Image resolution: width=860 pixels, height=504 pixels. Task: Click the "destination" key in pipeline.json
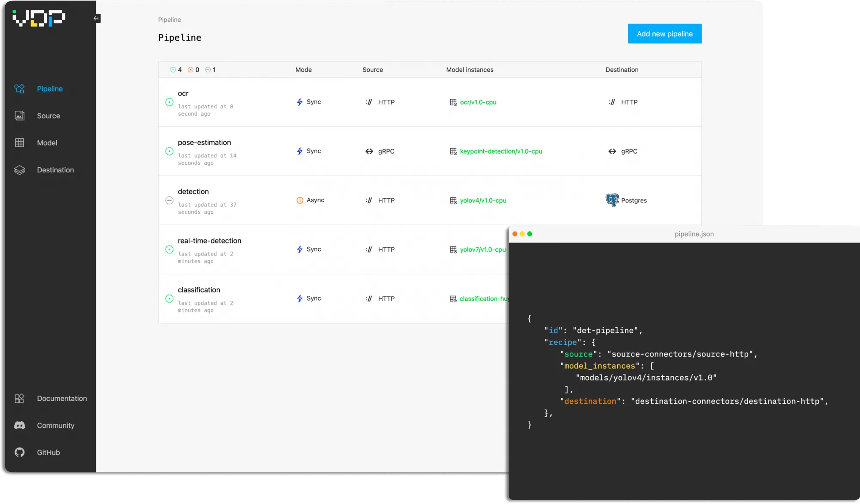tap(590, 401)
